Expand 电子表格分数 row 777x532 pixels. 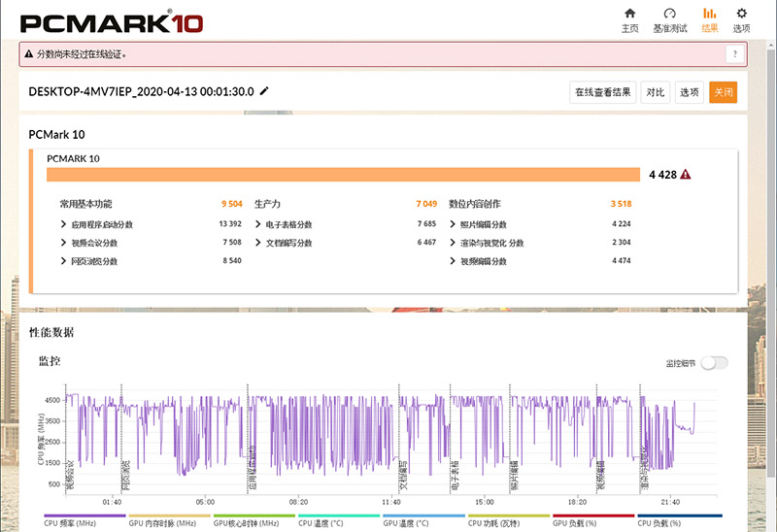[257, 224]
